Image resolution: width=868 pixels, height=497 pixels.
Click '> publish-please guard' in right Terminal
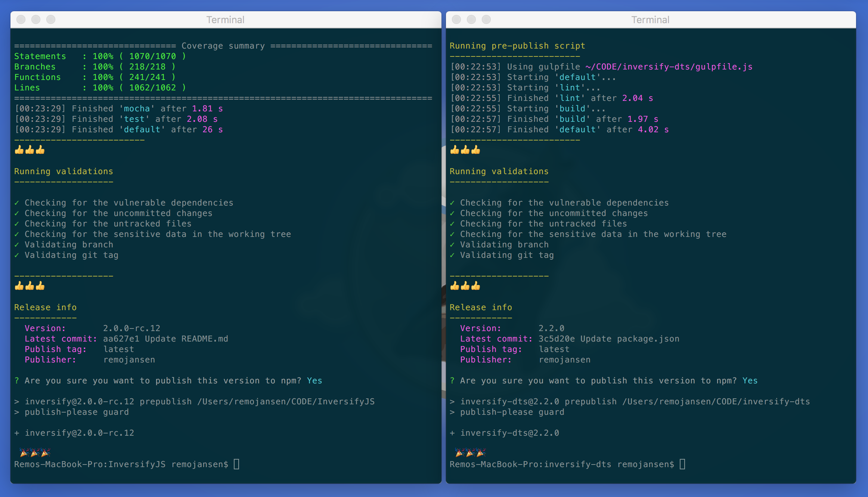(507, 412)
